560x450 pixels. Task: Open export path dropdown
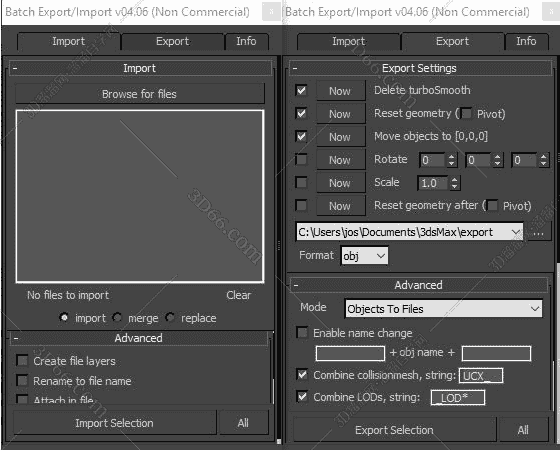(515, 232)
